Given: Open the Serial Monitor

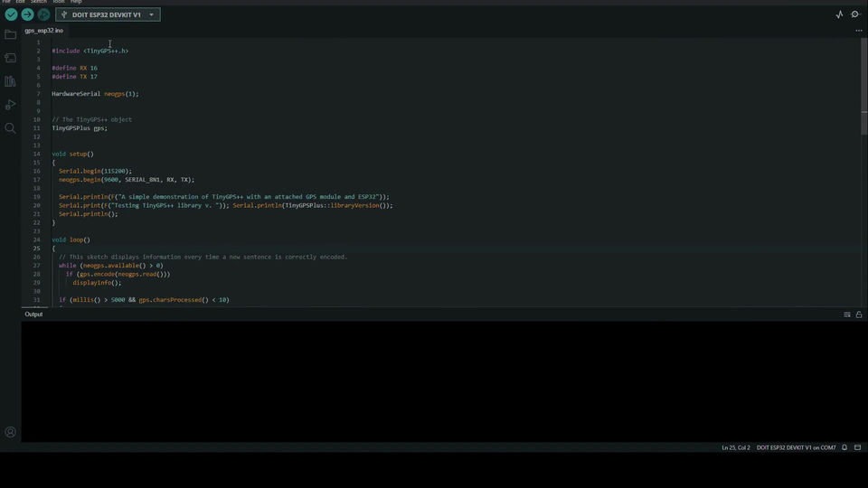Looking at the screenshot, I should [x=855, y=15].
